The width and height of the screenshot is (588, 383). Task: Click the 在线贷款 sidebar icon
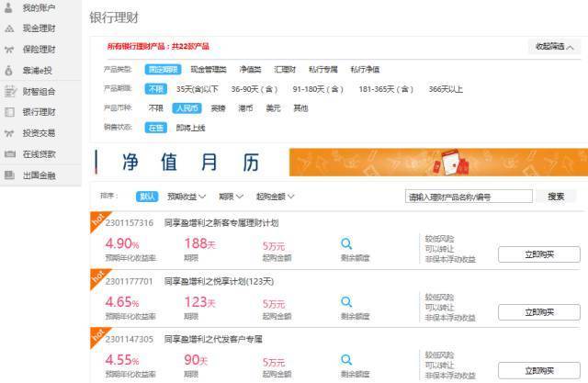[9, 154]
